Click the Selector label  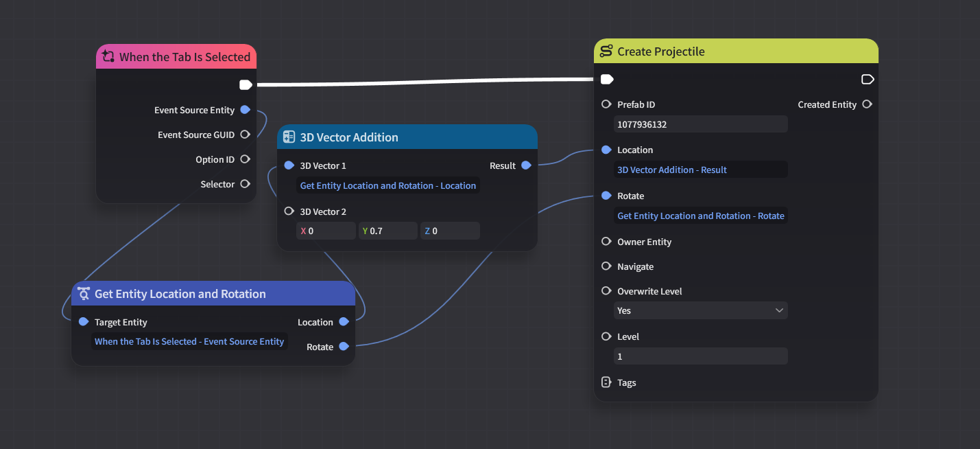(217, 184)
